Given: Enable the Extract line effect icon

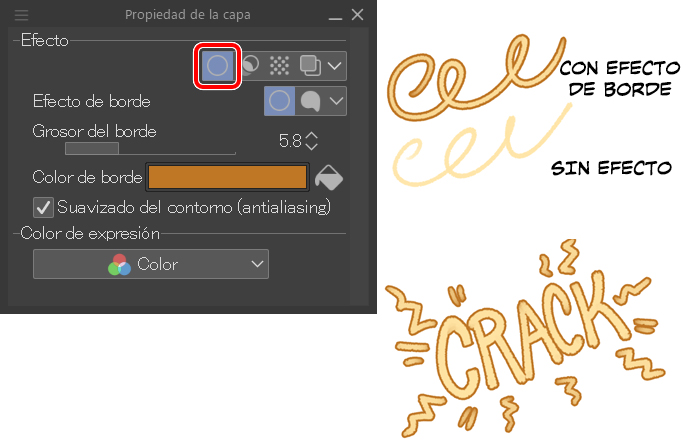Looking at the screenshot, I should tap(250, 66).
